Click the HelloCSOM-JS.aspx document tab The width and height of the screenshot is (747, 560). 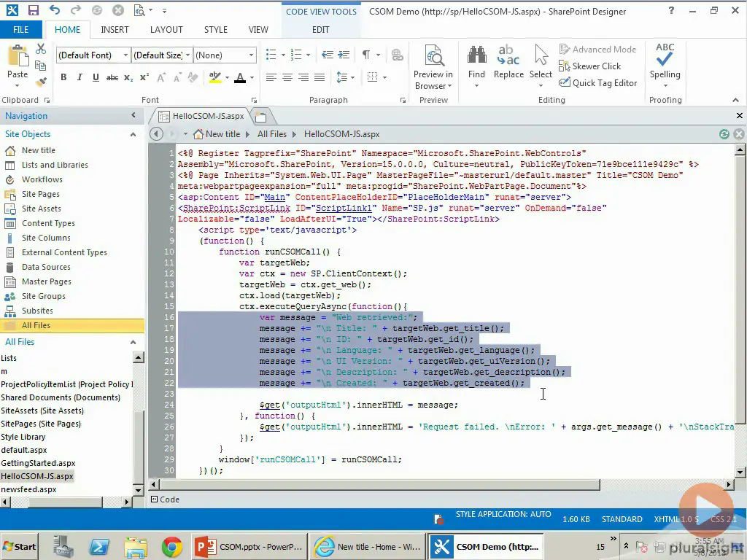click(x=202, y=116)
